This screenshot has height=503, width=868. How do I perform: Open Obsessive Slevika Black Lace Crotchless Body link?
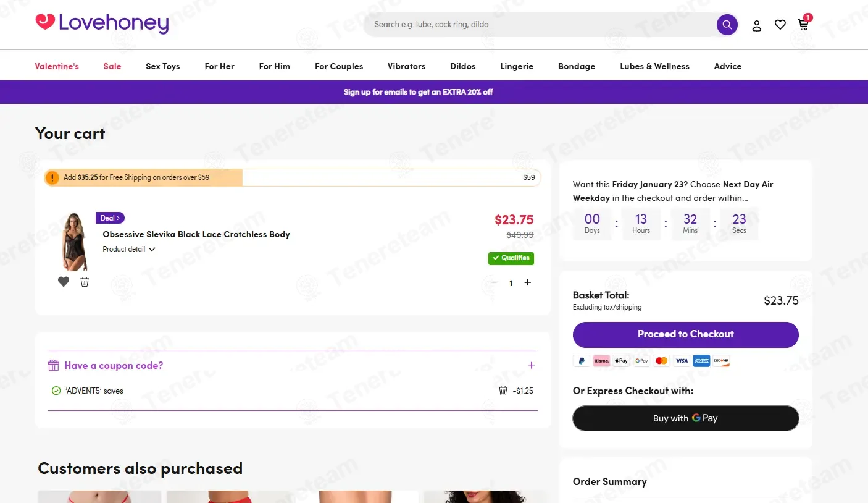pyautogui.click(x=196, y=234)
